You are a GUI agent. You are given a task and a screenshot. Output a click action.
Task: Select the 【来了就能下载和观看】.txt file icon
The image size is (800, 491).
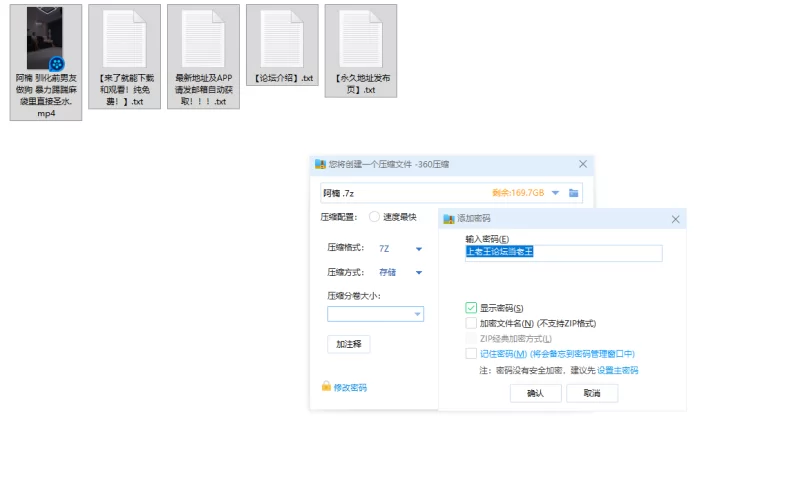point(124,39)
